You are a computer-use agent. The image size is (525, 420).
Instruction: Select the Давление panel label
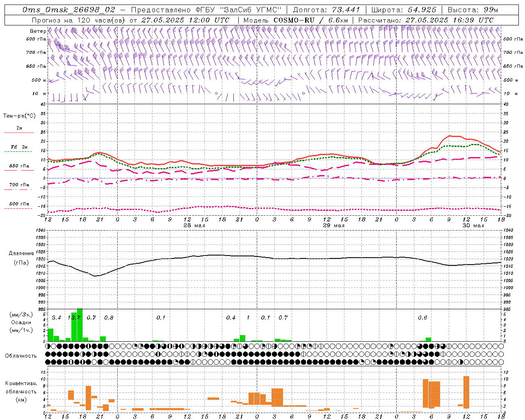21,253
